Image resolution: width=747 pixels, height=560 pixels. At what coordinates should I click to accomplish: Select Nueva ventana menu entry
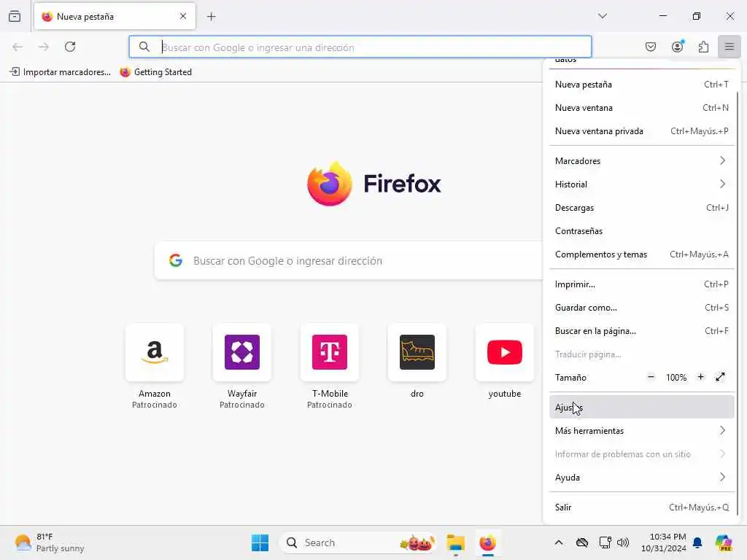tap(641, 108)
